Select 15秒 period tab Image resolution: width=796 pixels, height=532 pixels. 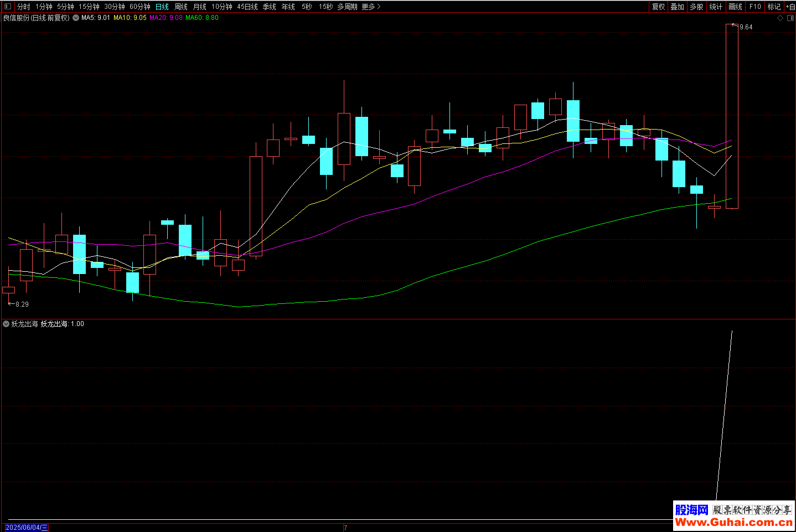point(326,7)
